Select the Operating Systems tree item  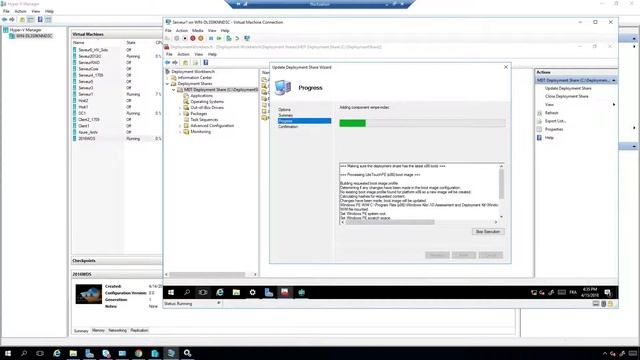pos(207,102)
